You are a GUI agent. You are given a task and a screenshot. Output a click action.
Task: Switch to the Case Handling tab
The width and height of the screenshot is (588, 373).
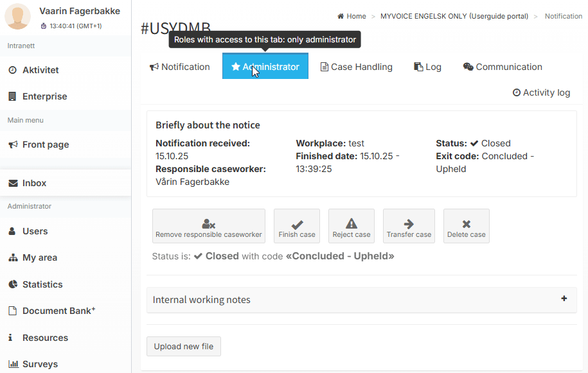click(x=356, y=67)
